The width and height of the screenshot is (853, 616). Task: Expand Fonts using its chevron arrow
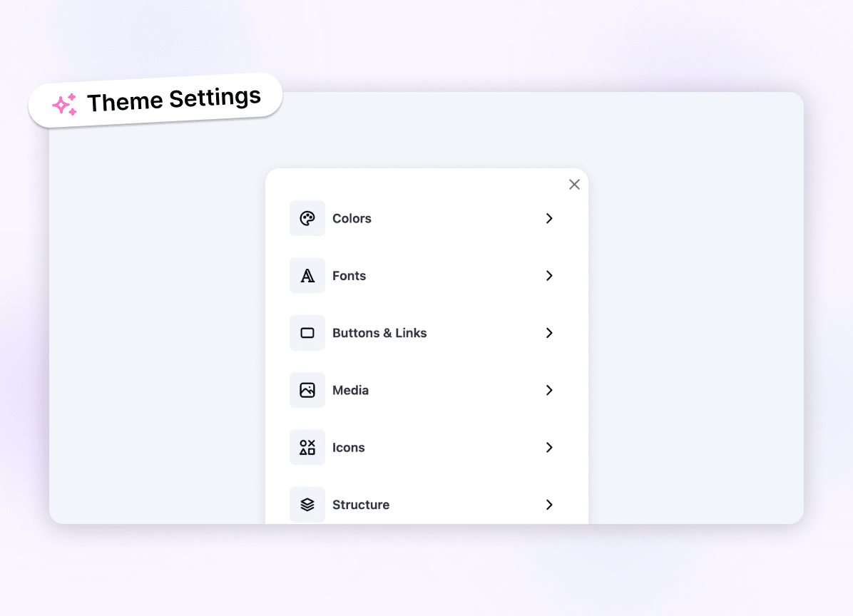pos(549,276)
